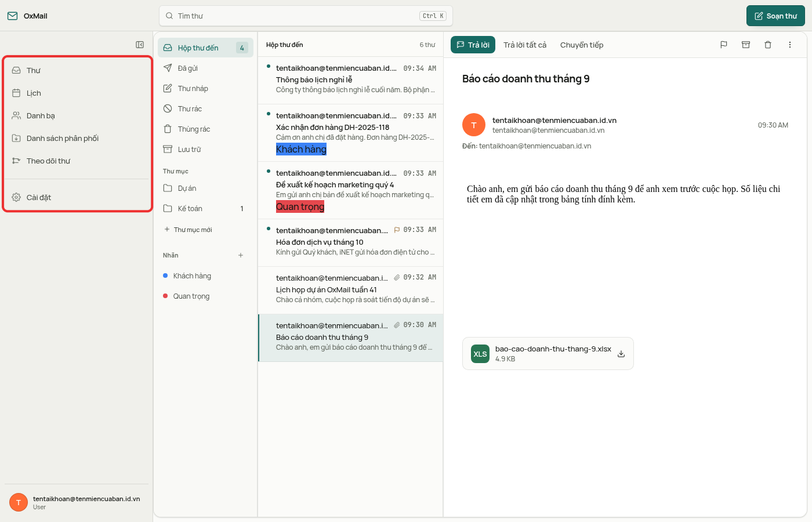This screenshot has width=812, height=522.
Task: Delete the email using trash icon
Action: click(768, 45)
